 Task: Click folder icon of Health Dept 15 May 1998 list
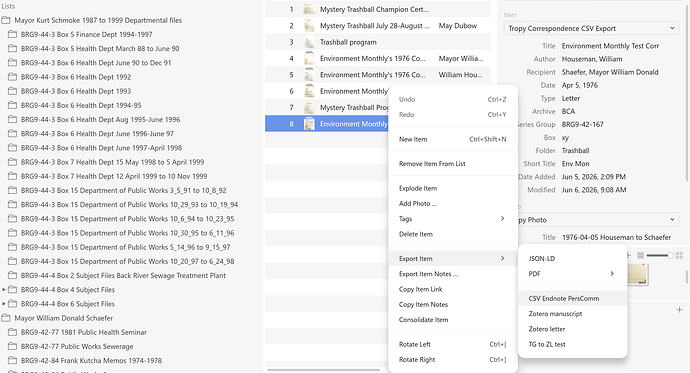click(x=13, y=162)
